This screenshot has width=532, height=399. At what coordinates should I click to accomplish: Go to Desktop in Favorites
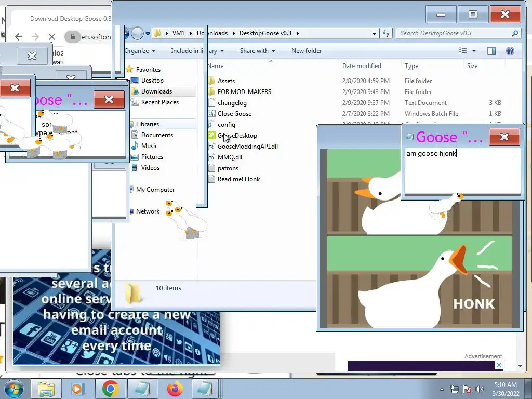pyautogui.click(x=152, y=81)
